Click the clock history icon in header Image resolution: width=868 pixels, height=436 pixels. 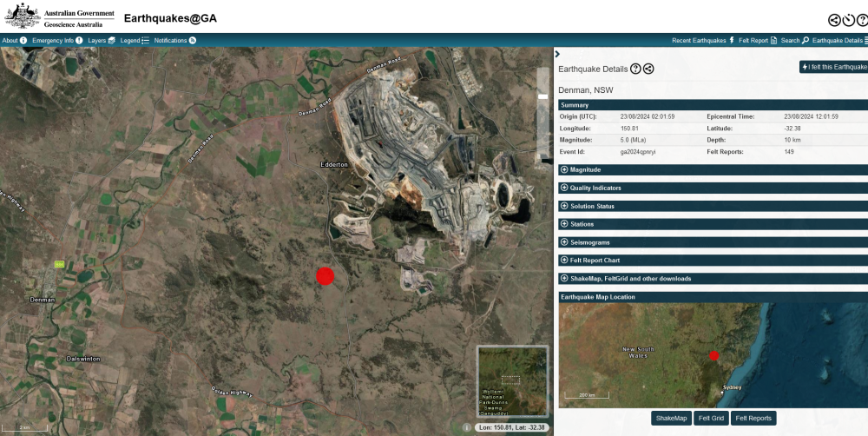point(848,20)
